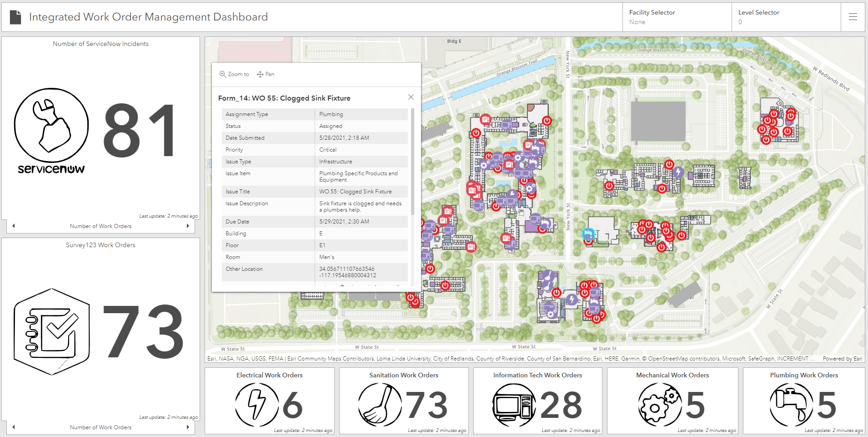Open the hamburger menu at top right
Screen dimensions: 868x437
(853, 17)
